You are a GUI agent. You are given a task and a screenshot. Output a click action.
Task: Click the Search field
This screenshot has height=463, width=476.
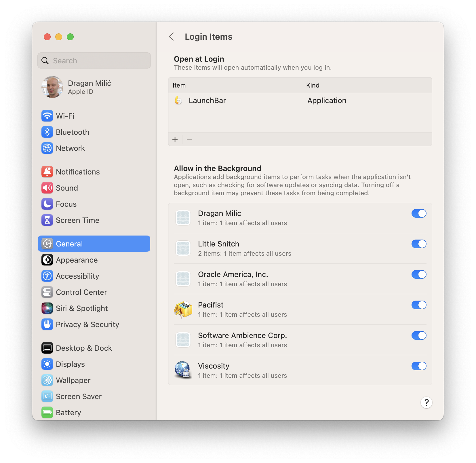pyautogui.click(x=94, y=61)
